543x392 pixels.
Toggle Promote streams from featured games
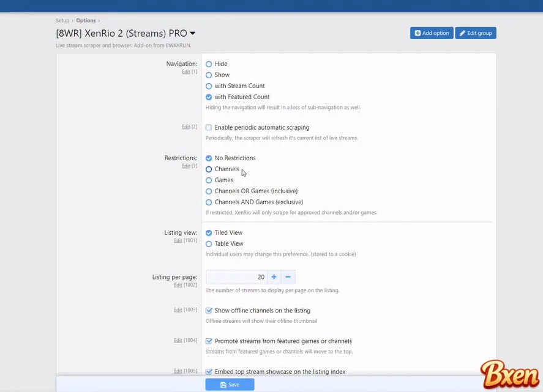coord(209,341)
